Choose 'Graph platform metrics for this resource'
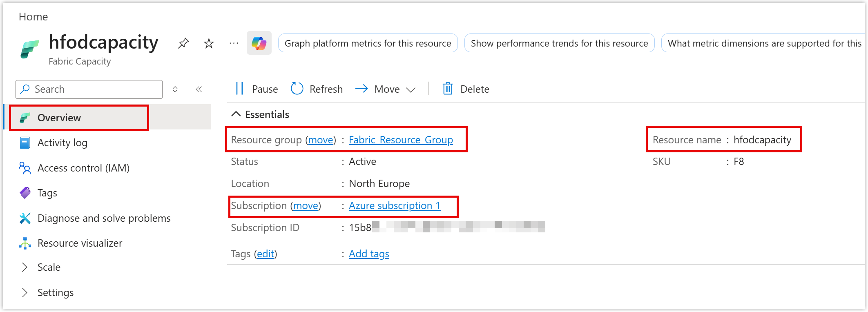868x312 pixels. tap(368, 43)
